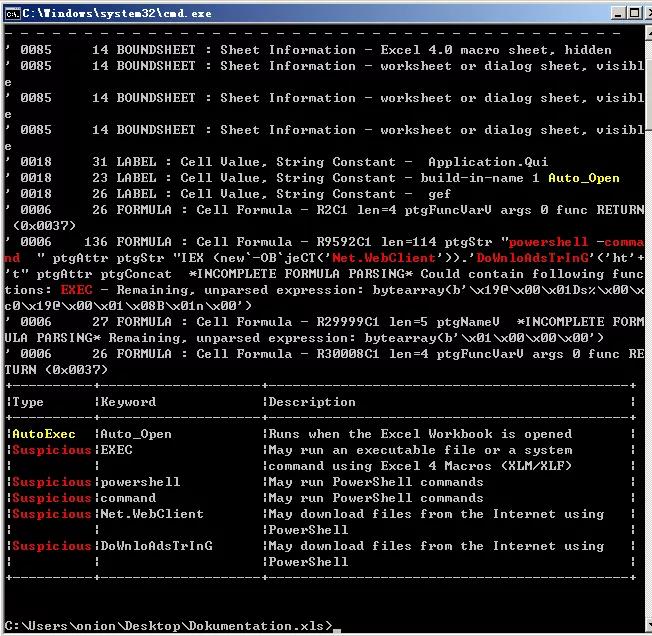
Task: Select the powershell keyword table cell
Action: click(140, 482)
